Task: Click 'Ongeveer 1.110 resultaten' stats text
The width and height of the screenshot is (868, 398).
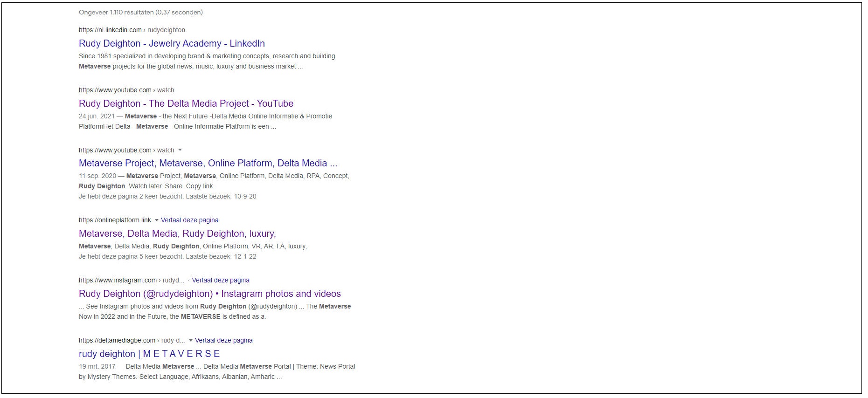Action: click(141, 12)
